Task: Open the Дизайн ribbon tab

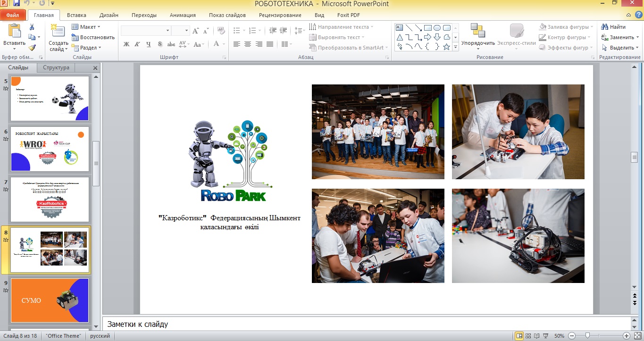Action: pyautogui.click(x=109, y=15)
